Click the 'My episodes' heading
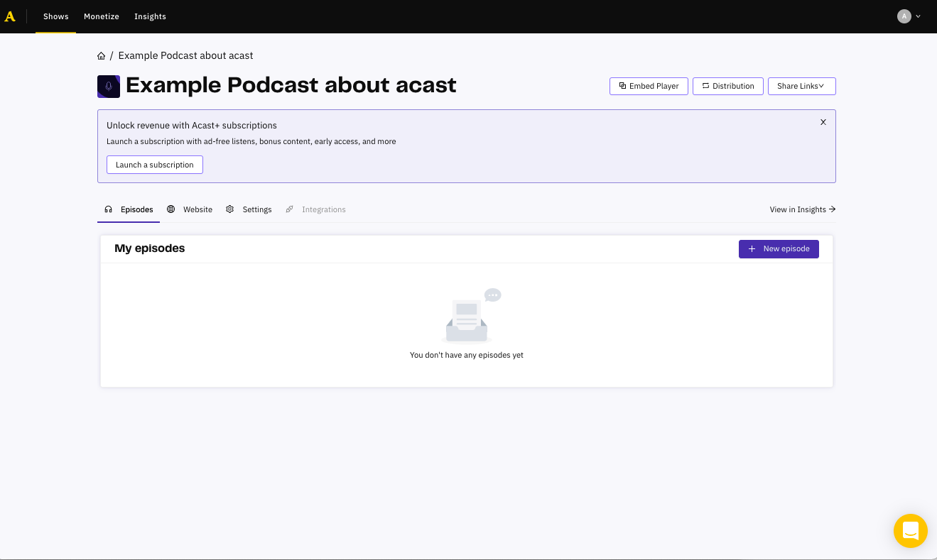 (150, 248)
